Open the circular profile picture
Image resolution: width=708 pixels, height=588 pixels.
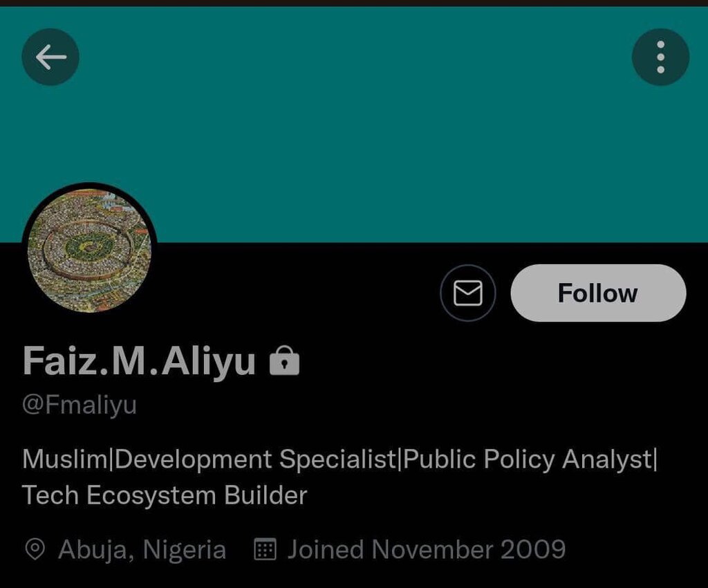(x=89, y=250)
